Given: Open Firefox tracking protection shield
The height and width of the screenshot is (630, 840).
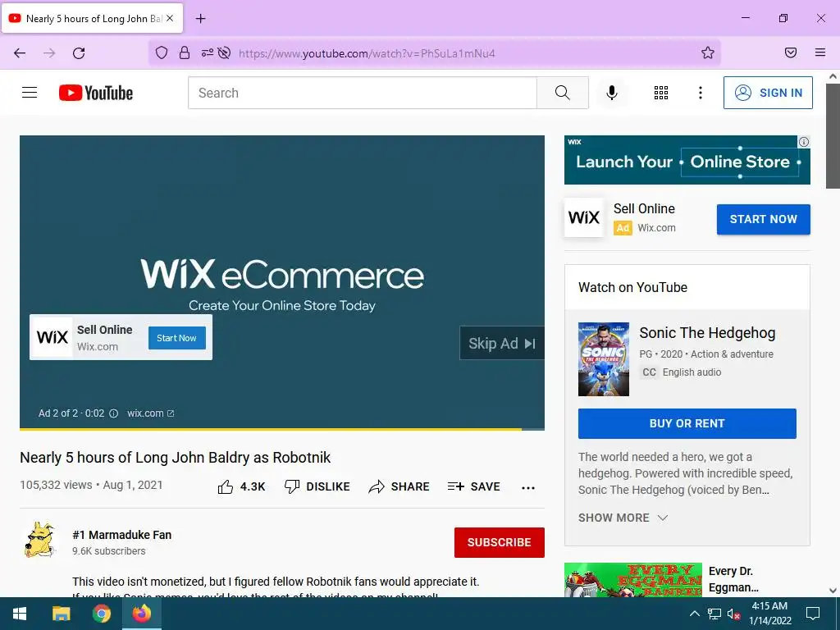Looking at the screenshot, I should point(162,52).
